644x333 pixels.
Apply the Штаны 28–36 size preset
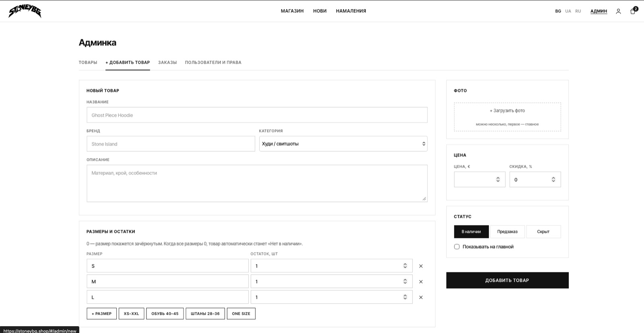[x=205, y=314]
